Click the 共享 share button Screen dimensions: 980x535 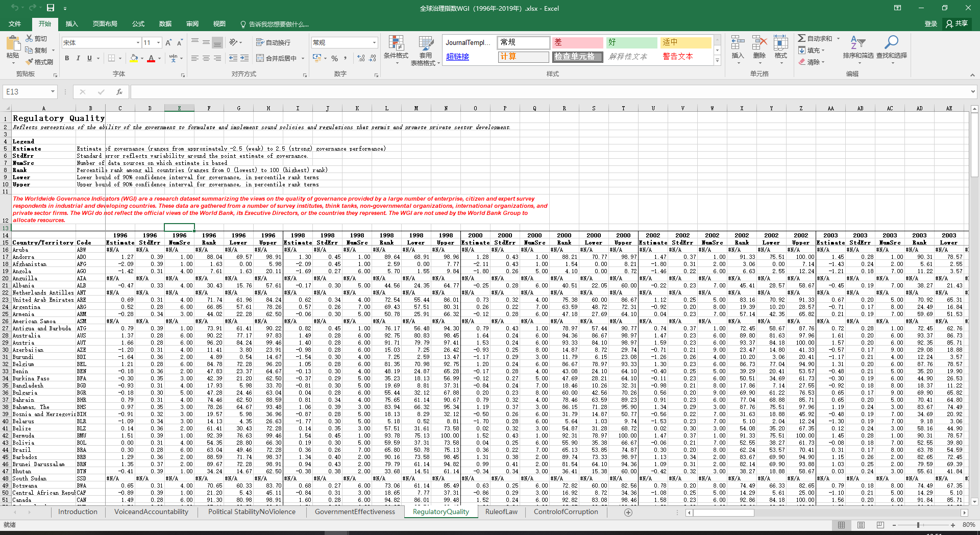(x=957, y=23)
